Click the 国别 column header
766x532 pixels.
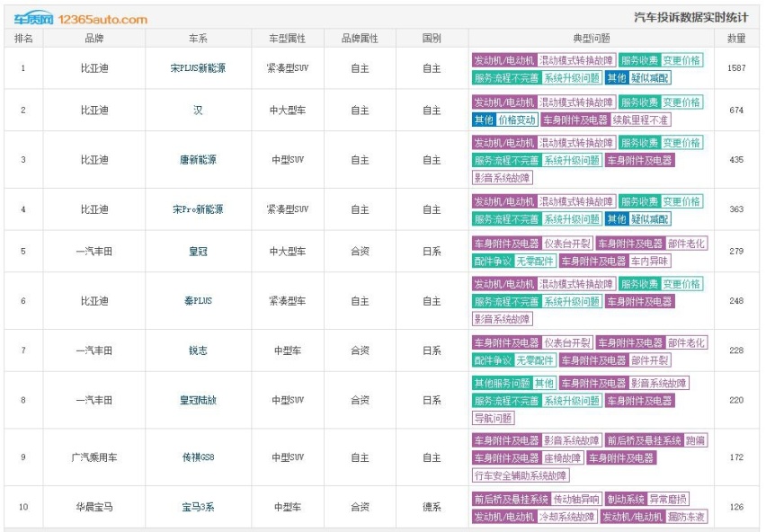[432, 38]
